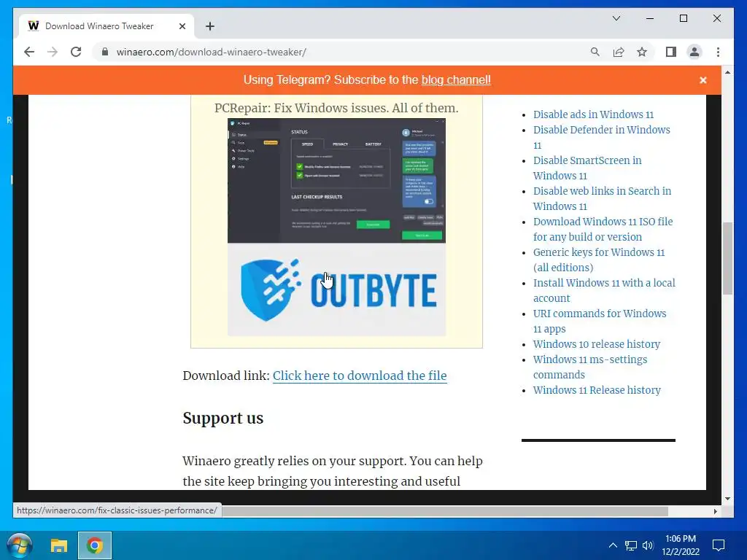The height and width of the screenshot is (560, 747).
Task: Open Chrome side panel icon
Action: [671, 52]
